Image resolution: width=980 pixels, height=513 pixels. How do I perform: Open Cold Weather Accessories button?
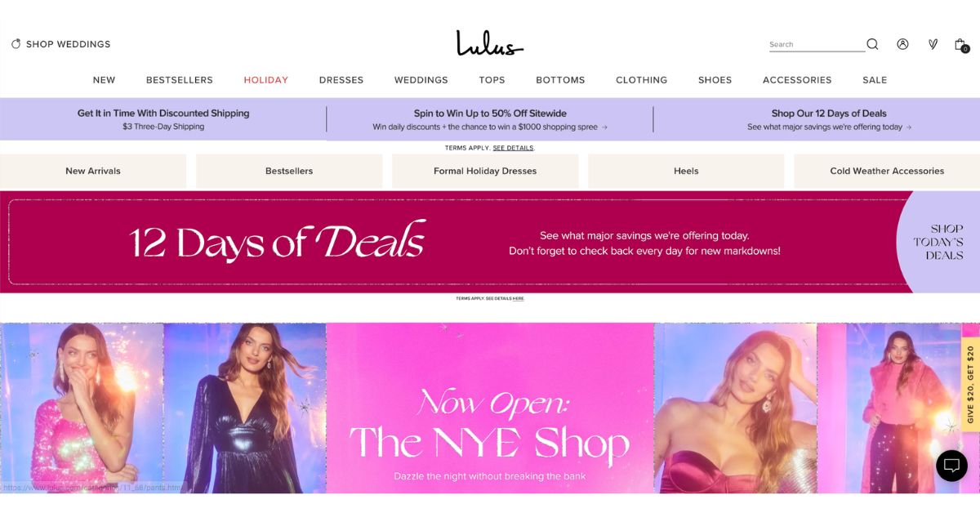tap(887, 171)
